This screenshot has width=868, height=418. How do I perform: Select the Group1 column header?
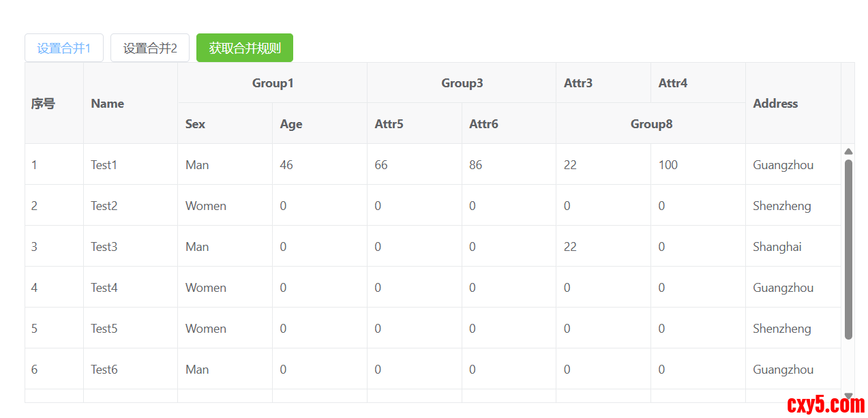272,83
